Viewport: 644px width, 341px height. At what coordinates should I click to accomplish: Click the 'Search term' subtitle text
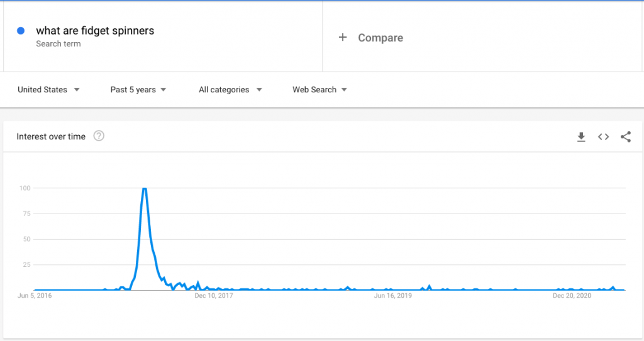click(x=58, y=44)
